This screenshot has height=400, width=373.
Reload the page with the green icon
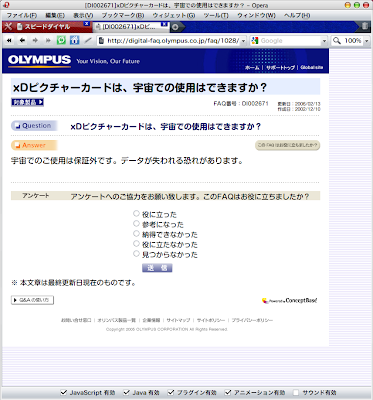click(x=61, y=40)
